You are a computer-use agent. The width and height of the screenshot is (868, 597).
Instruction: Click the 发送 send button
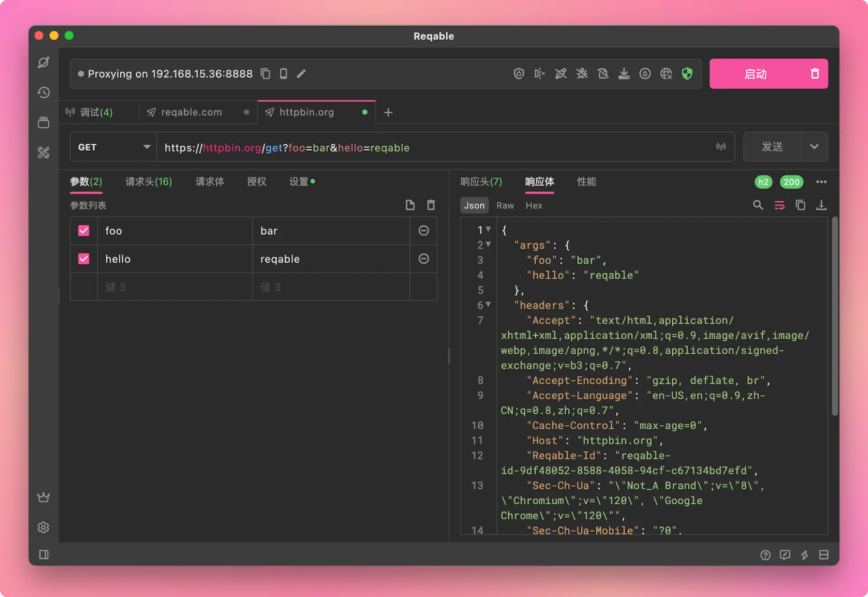tap(772, 147)
